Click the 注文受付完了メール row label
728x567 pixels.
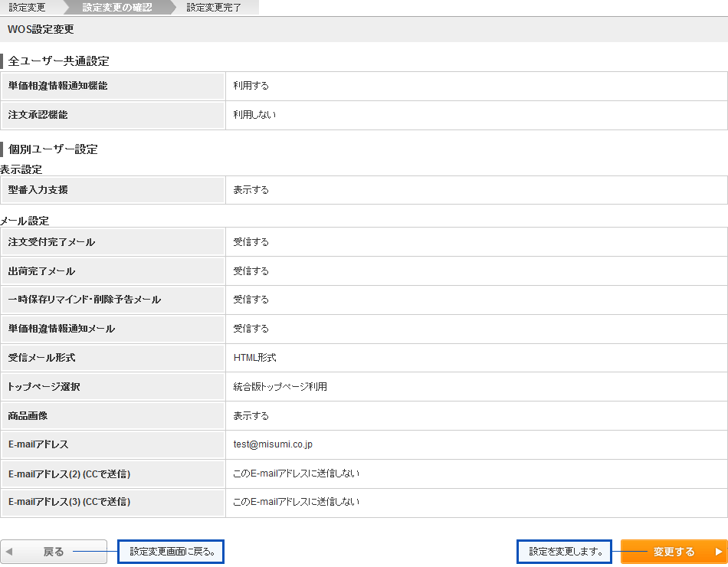pos(52,242)
